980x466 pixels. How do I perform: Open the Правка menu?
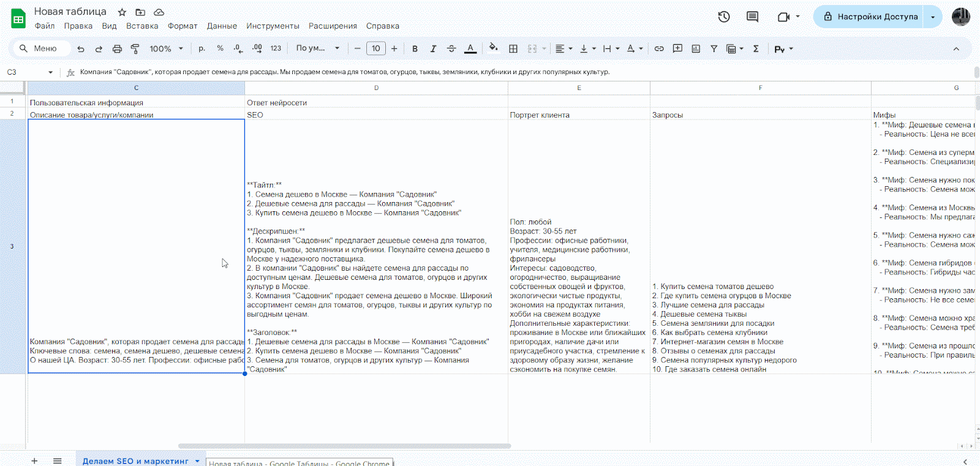pyautogui.click(x=78, y=26)
